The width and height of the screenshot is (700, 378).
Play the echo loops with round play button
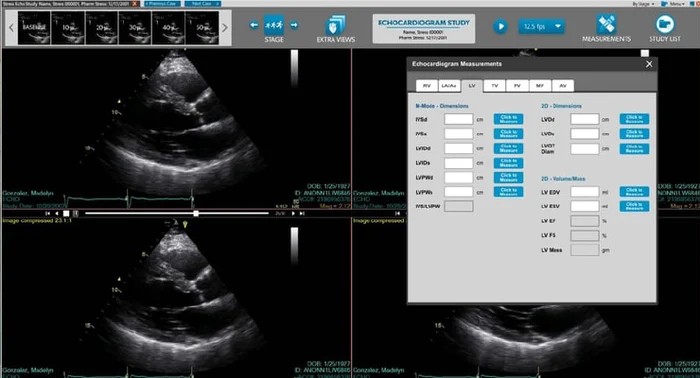(500, 26)
